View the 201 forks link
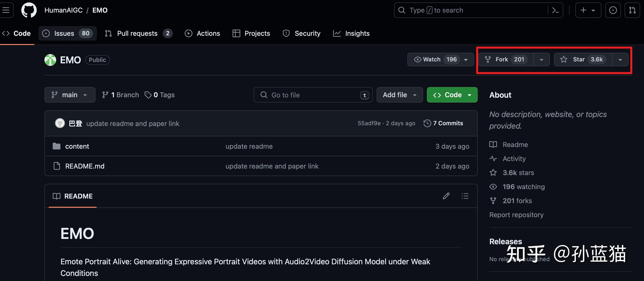This screenshot has height=281, width=644. point(517,201)
